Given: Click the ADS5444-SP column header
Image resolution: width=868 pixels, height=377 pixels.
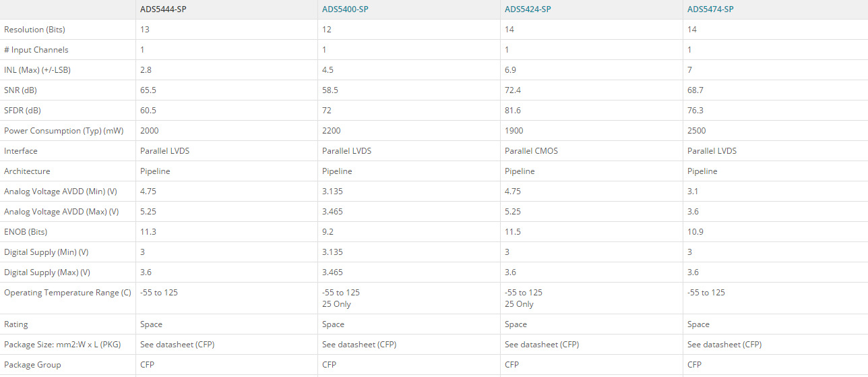Looking at the screenshot, I should [x=163, y=9].
